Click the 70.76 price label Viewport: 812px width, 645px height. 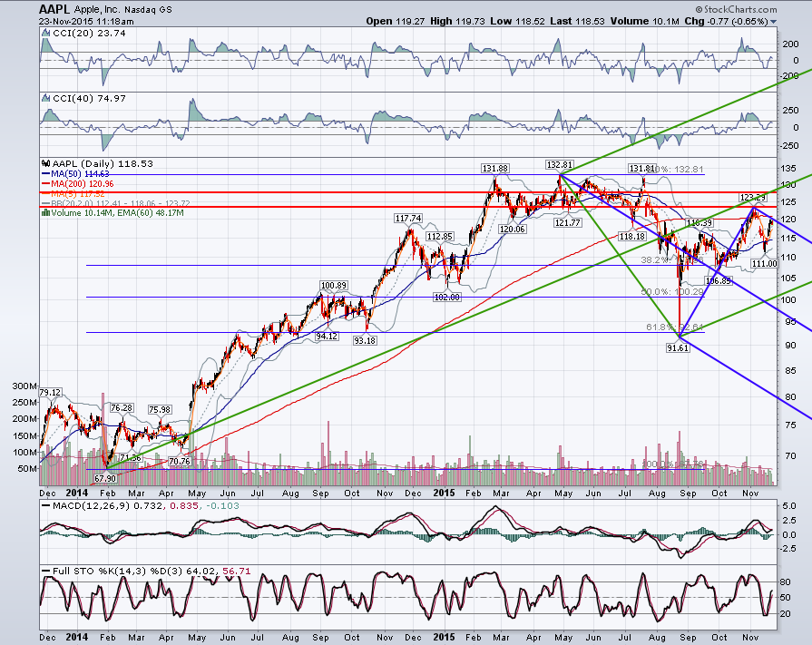click(179, 461)
